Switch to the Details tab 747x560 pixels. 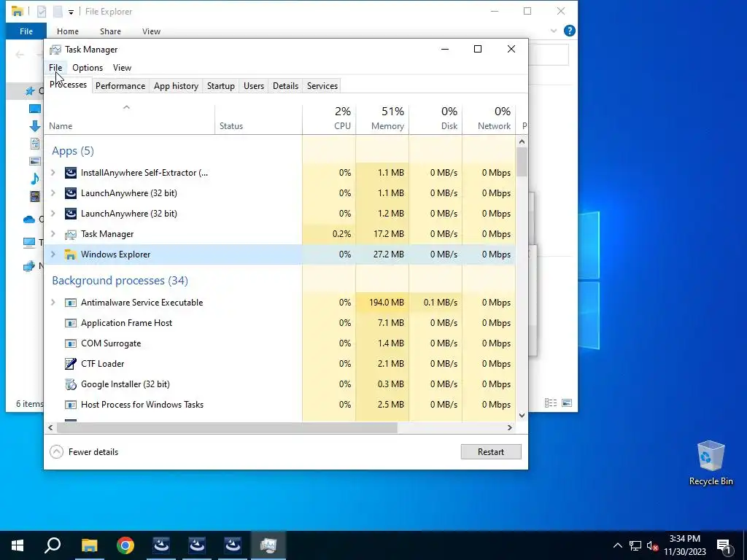285,86
